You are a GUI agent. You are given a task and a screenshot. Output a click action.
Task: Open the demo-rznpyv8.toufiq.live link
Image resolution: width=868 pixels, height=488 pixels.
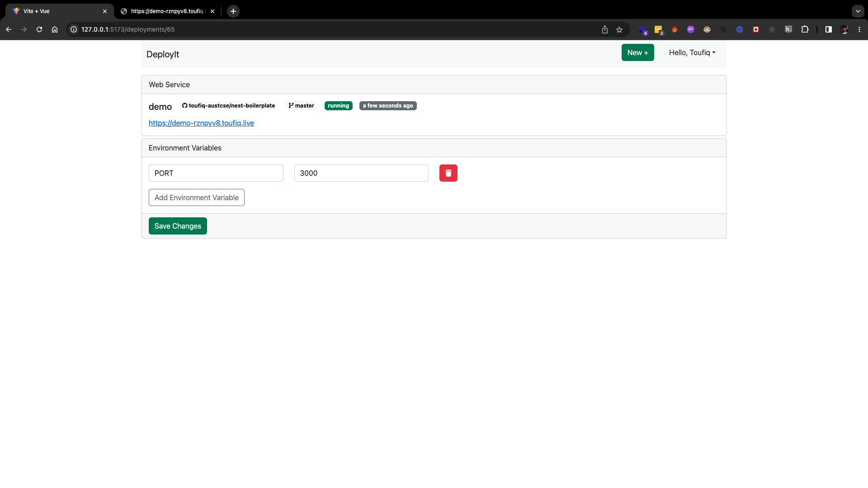click(201, 123)
